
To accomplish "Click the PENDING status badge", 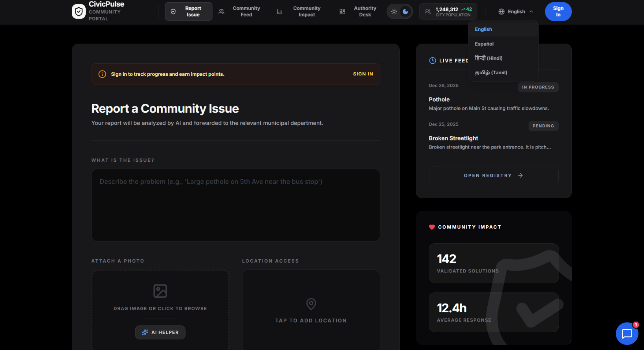I will point(543,126).
